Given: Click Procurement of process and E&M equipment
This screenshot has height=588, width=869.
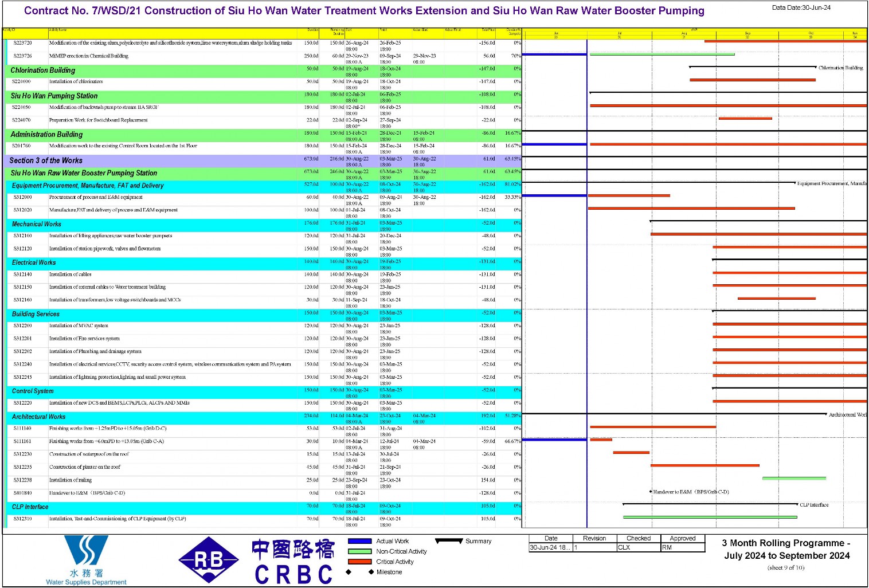Looking at the screenshot, I should (x=96, y=197).
